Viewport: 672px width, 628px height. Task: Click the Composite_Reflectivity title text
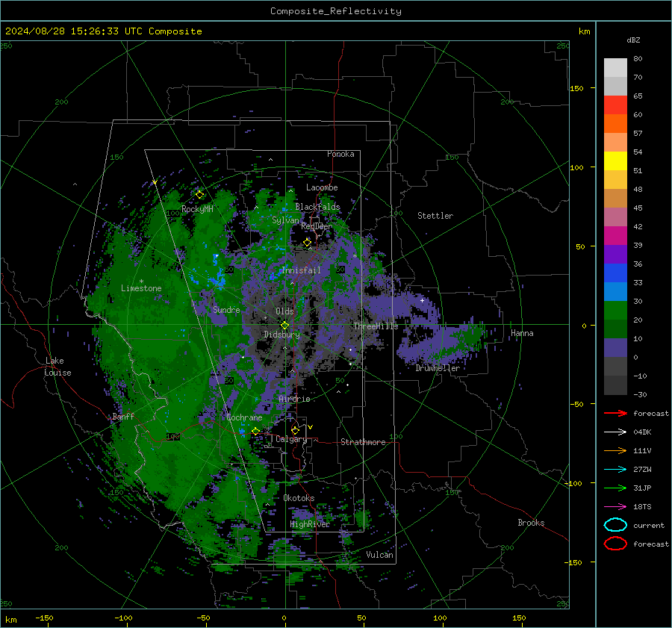(x=336, y=11)
